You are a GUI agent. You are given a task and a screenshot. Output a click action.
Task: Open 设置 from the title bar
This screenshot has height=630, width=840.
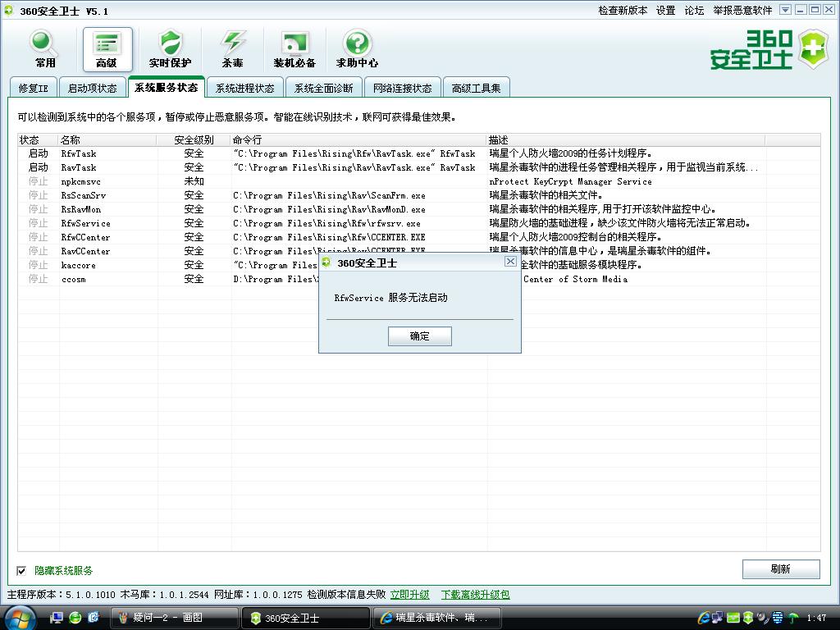(665, 10)
